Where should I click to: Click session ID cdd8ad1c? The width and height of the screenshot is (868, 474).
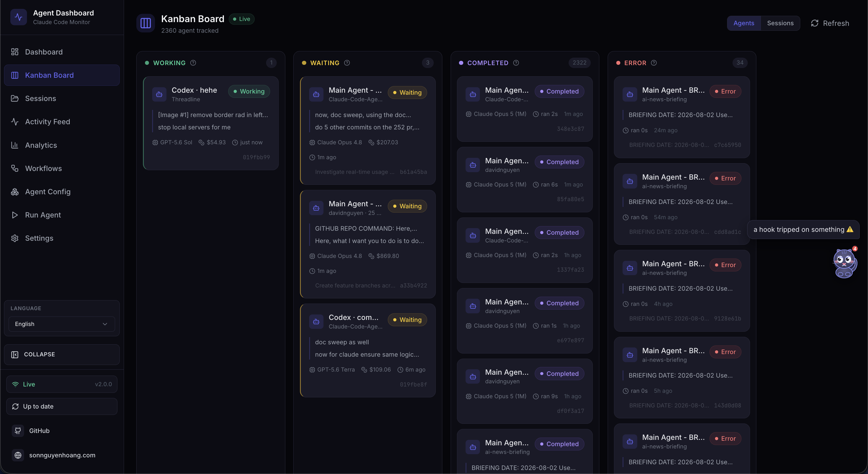[727, 232]
